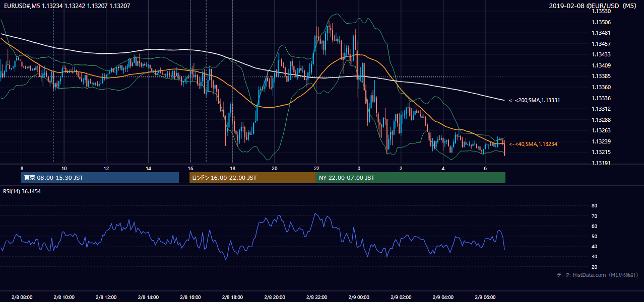Click the NY 22:00-07:00 JST session bar
This screenshot has height=302, width=644.
point(411,178)
